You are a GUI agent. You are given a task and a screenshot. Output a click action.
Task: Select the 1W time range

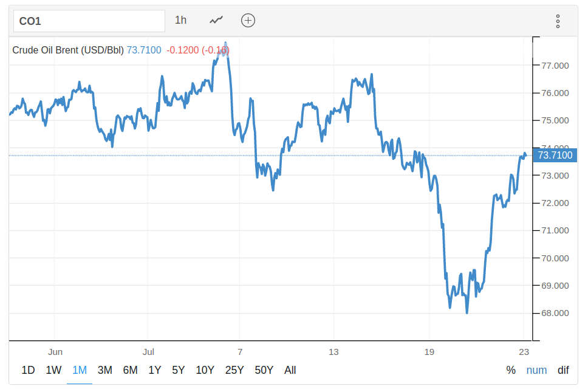(x=53, y=370)
